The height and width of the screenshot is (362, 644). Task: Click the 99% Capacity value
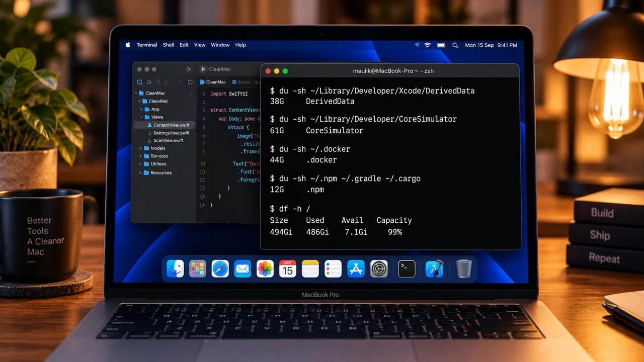click(x=395, y=232)
